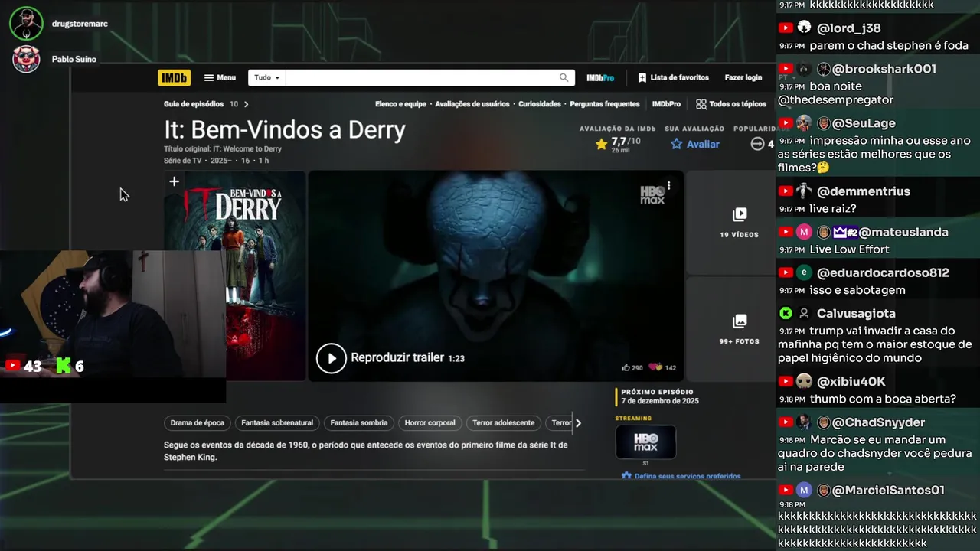Viewport: 980px width, 551px height.
Task: Add to watchlist with poster plus icon
Action: pos(175,181)
